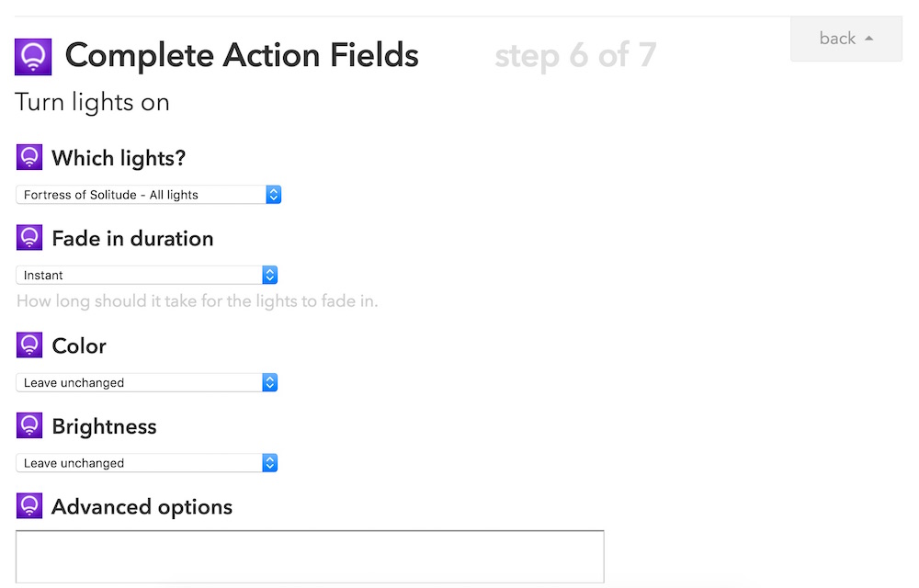Screen dimensions: 919x588
Task: Click the Fade in duration label
Action: tap(132, 239)
